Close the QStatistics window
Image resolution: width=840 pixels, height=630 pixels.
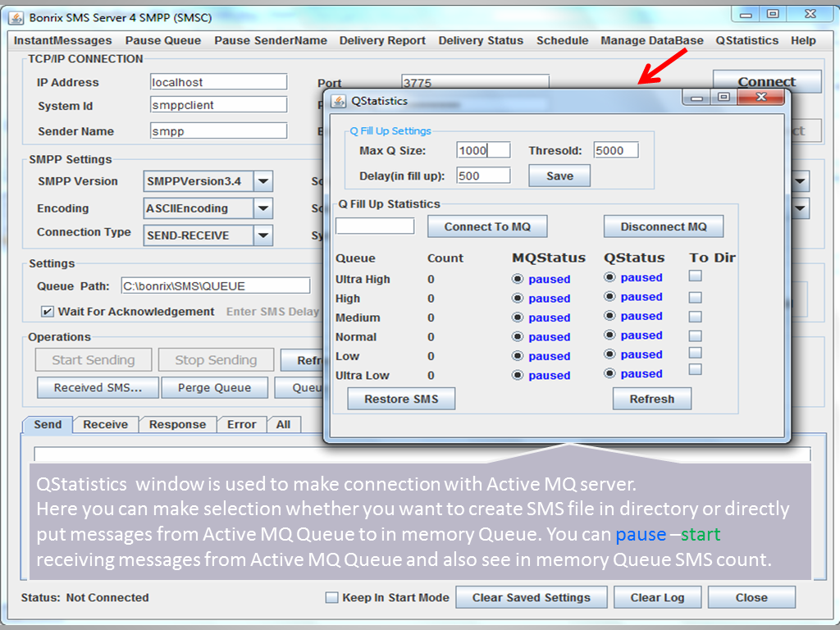tap(761, 98)
